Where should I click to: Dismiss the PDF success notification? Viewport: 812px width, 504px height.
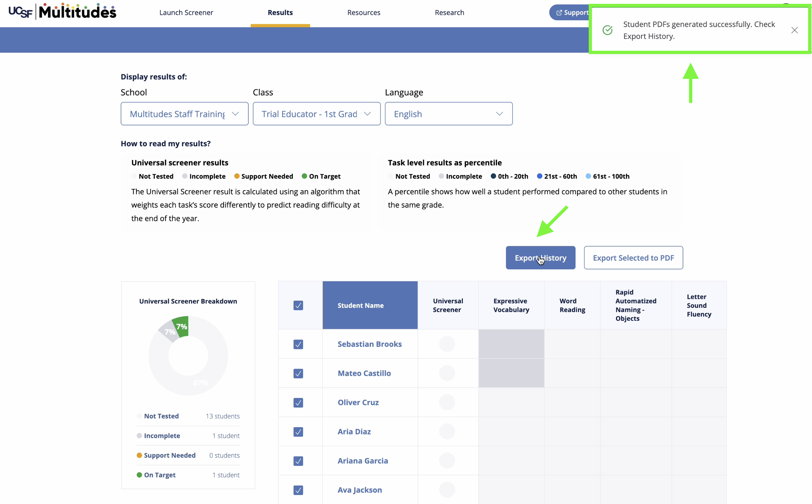(794, 30)
